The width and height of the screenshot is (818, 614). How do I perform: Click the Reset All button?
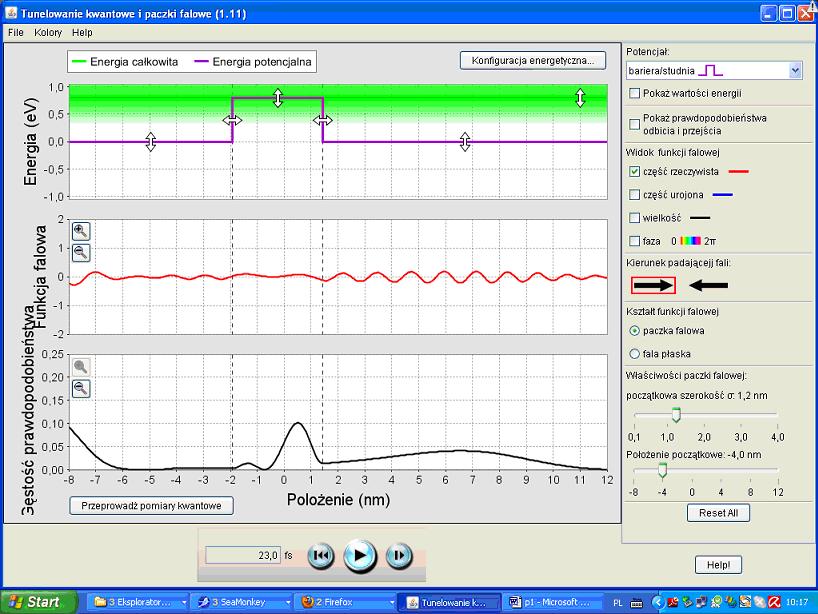point(718,513)
